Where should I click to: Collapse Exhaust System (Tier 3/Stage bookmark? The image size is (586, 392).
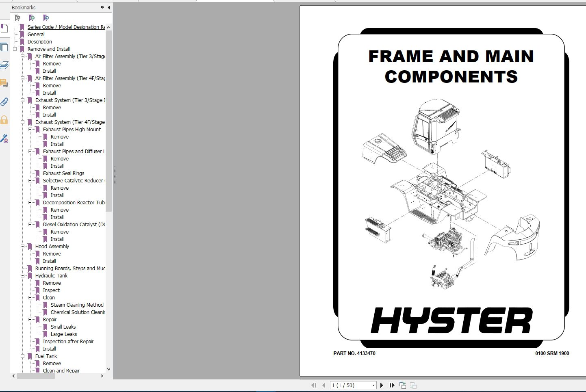tap(23, 100)
